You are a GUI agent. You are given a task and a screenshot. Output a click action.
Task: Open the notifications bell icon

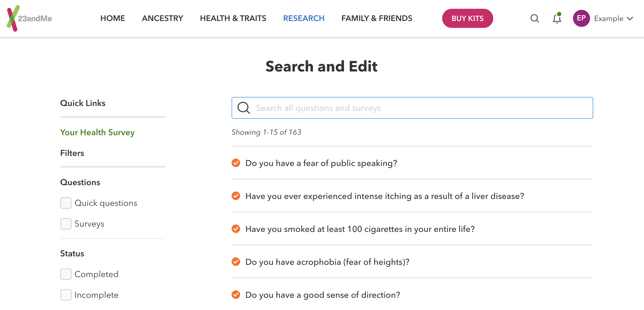(x=557, y=18)
